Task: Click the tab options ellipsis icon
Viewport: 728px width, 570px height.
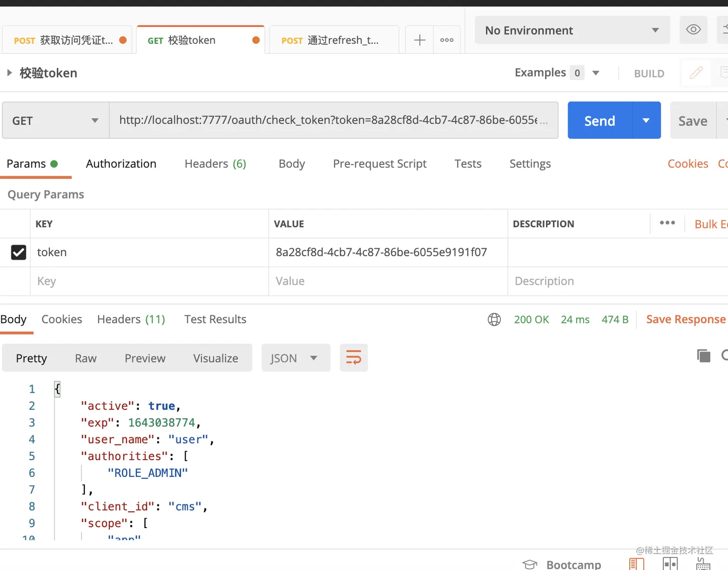Action: (447, 40)
